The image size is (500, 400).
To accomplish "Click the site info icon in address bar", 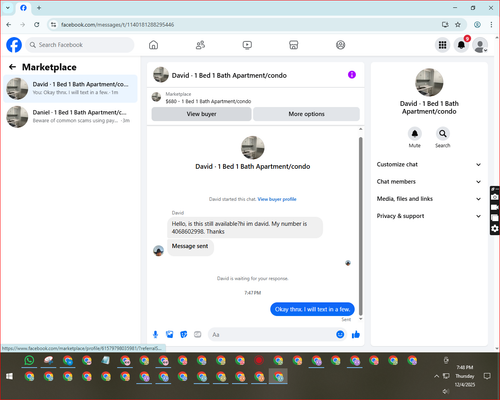I will coord(53,25).
